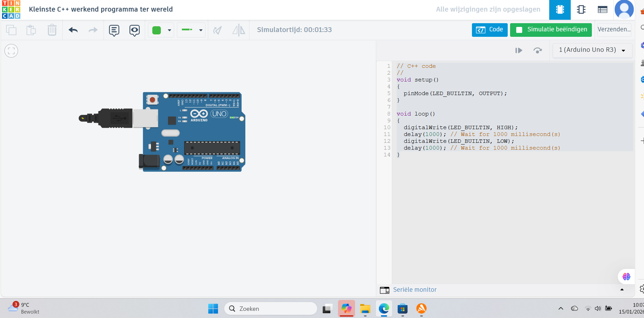Open the annotation notes tool
This screenshot has width=644, height=318.
point(114,30)
